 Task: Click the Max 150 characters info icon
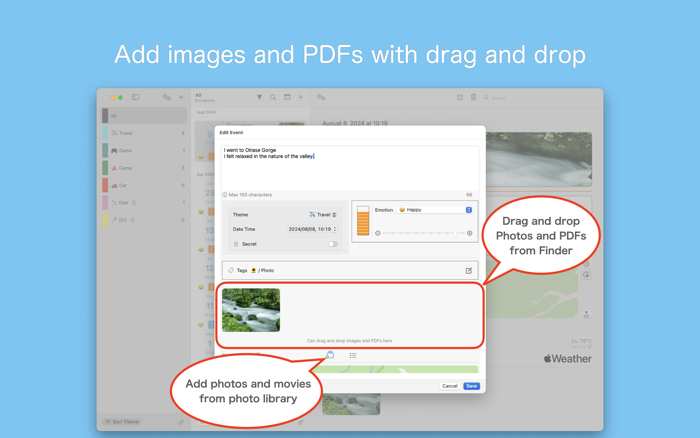pyautogui.click(x=225, y=195)
